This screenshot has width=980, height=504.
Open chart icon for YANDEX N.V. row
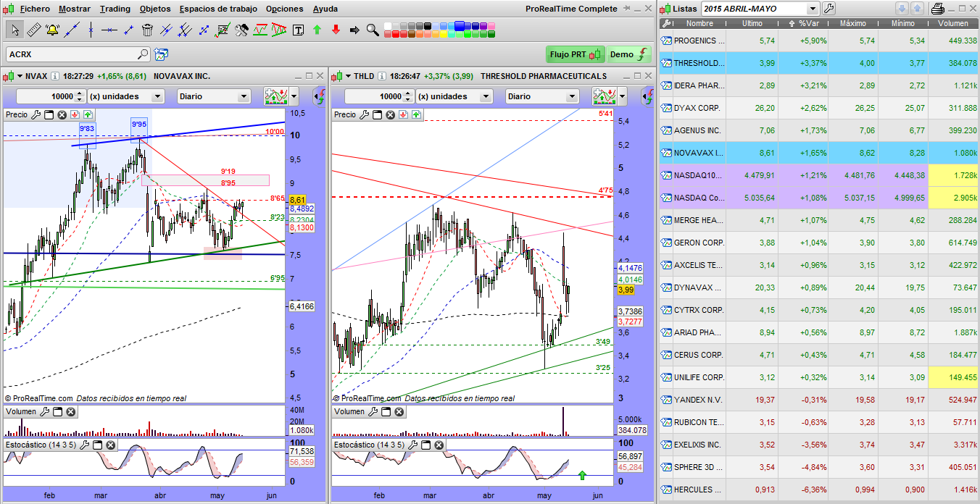[x=666, y=400]
